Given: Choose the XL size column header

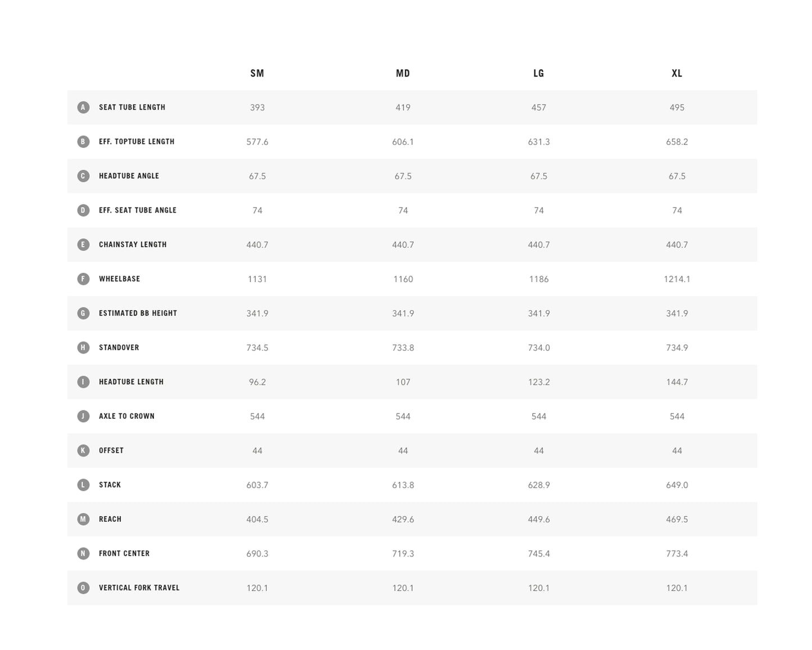Looking at the screenshot, I should pos(677,73).
